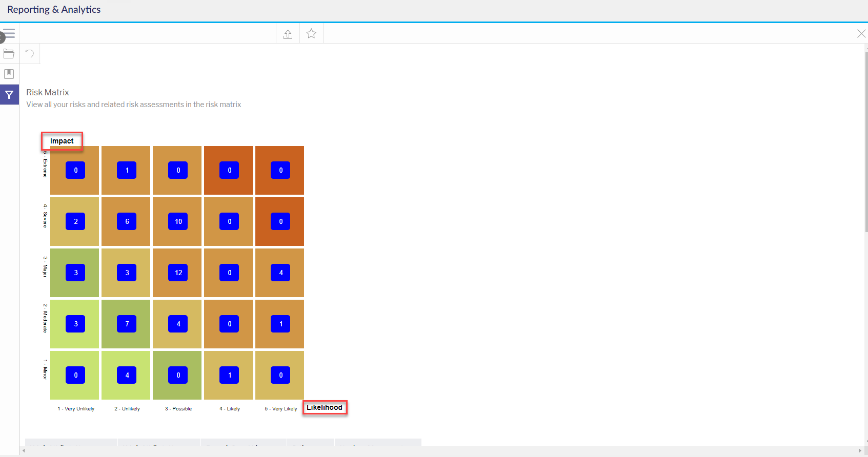Toggle the filter funnel icon

pos(9,95)
